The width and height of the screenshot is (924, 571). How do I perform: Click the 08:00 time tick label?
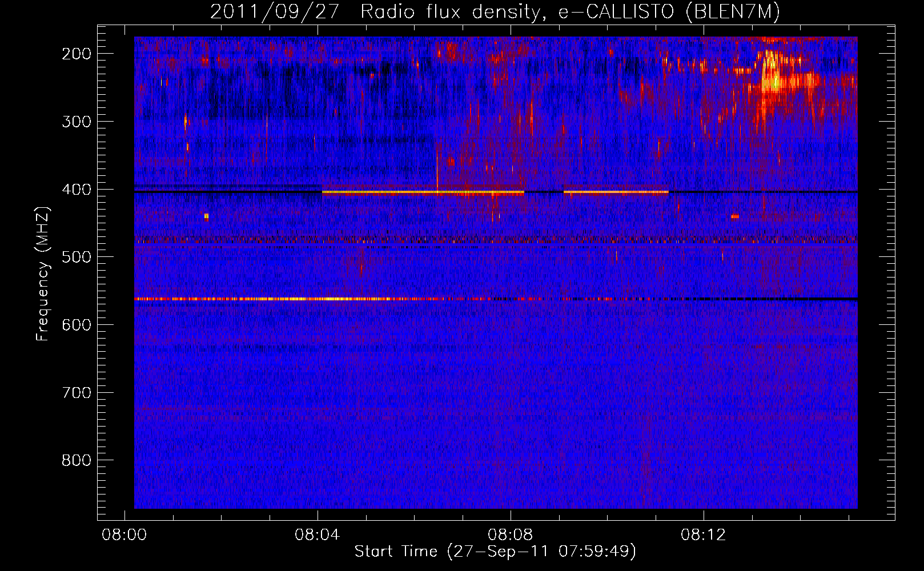[124, 535]
